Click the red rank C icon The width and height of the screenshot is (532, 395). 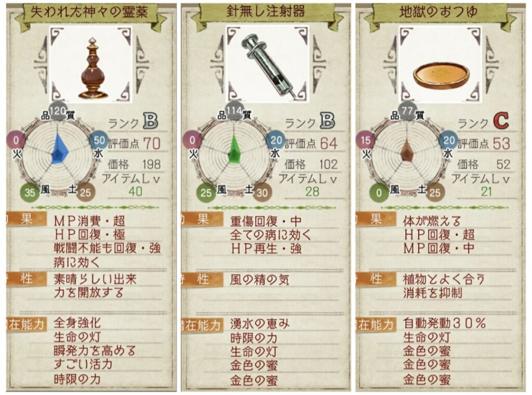click(501, 121)
